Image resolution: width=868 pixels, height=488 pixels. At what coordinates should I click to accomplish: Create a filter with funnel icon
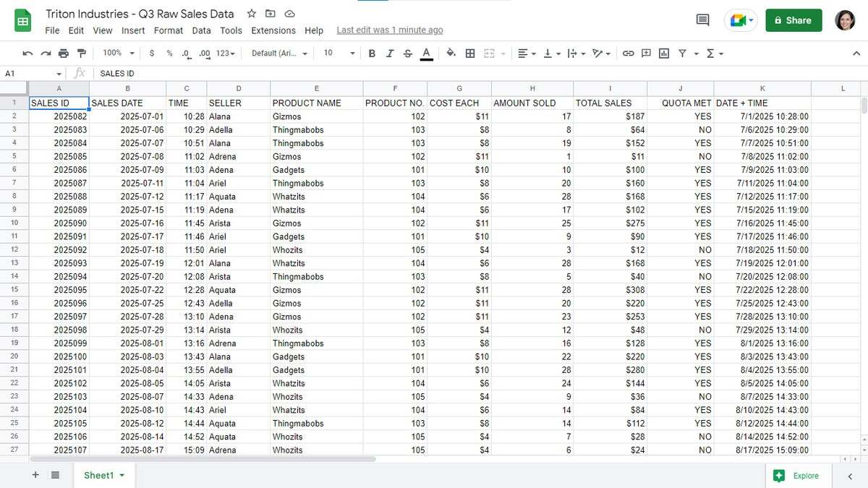[x=682, y=53]
